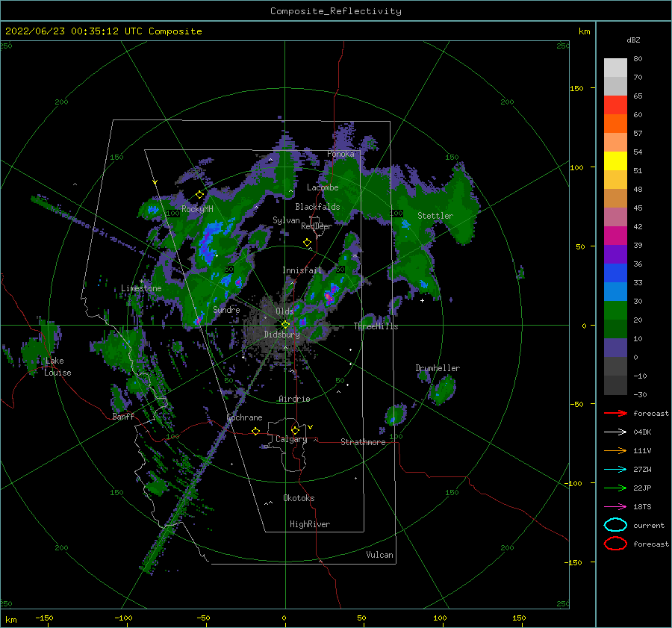Click the -100 tick on bottom axis
Viewport: 672px width, 628px height.
coord(123,618)
